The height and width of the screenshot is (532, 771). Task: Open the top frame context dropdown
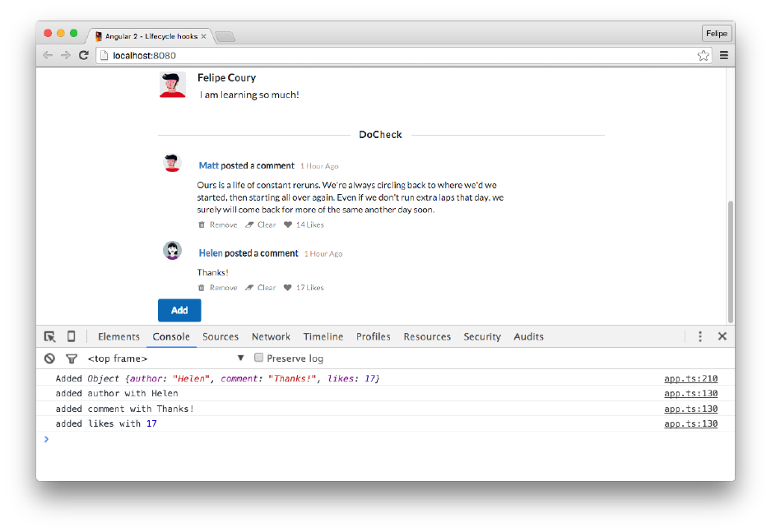(x=165, y=359)
